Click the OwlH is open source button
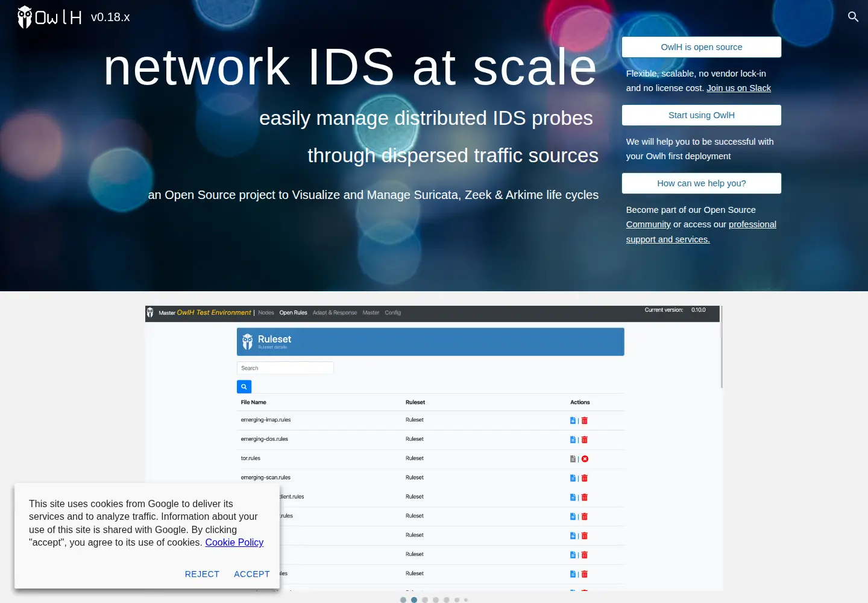The height and width of the screenshot is (603, 868). click(x=702, y=47)
